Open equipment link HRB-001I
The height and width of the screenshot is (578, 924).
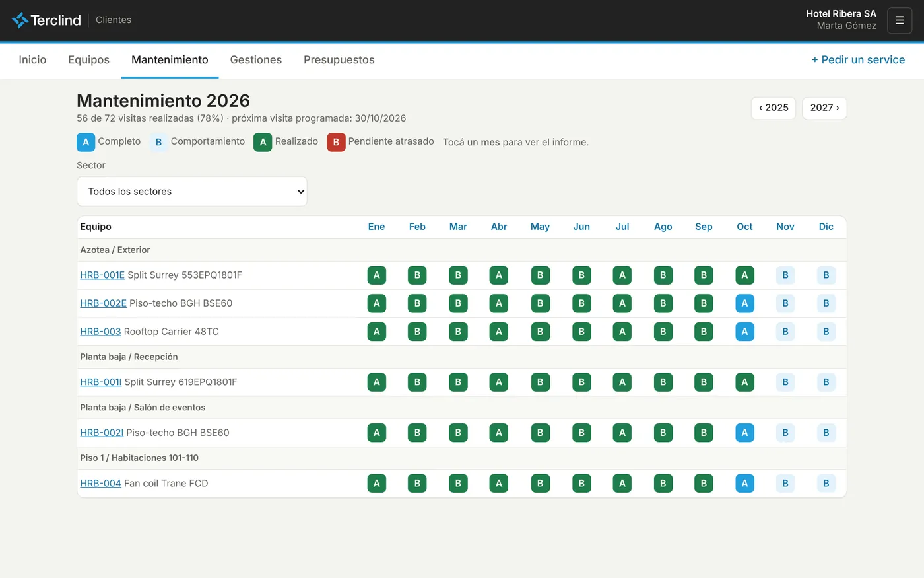(101, 382)
